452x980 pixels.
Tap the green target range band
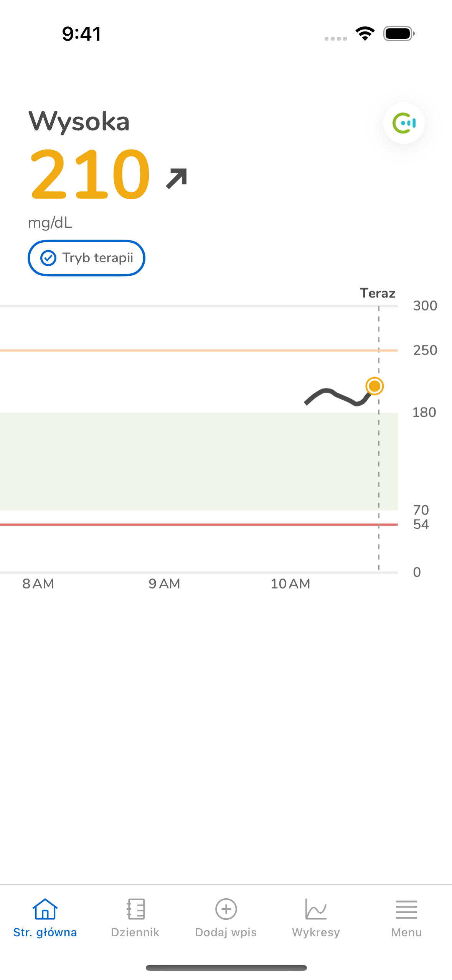click(199, 462)
